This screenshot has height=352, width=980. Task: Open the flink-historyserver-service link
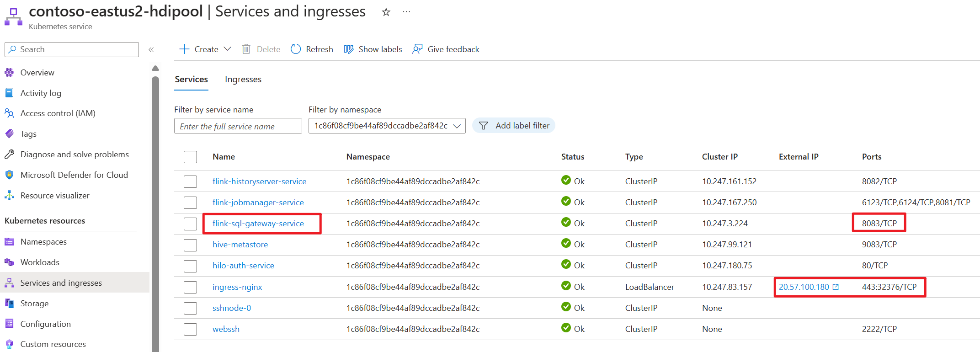tap(259, 181)
